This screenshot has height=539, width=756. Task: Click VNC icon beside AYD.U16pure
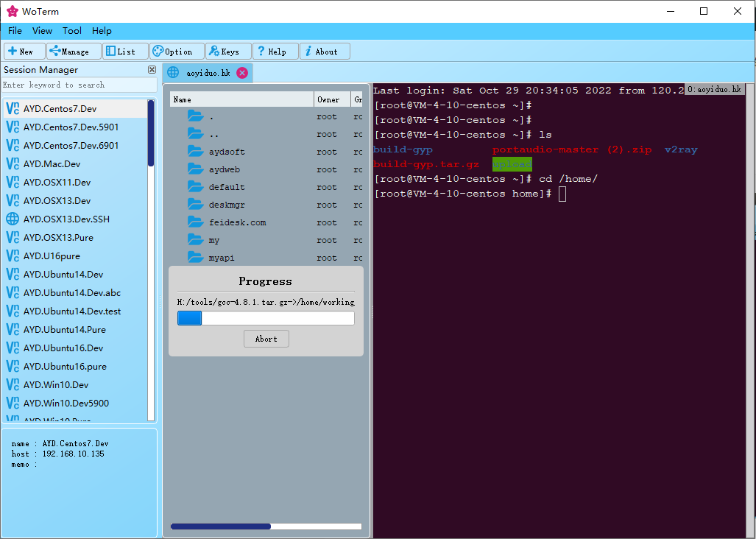[13, 256]
